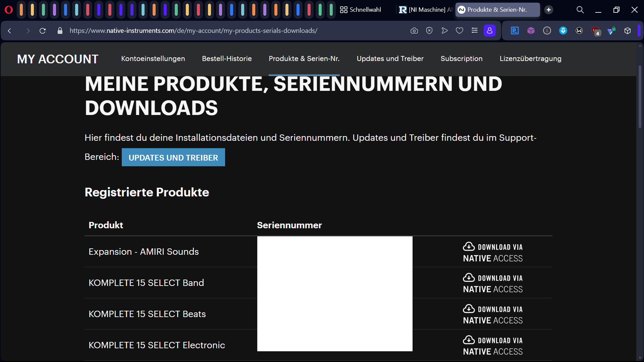Click the address bar URL
Image resolution: width=644 pixels, height=362 pixels.
point(194,31)
